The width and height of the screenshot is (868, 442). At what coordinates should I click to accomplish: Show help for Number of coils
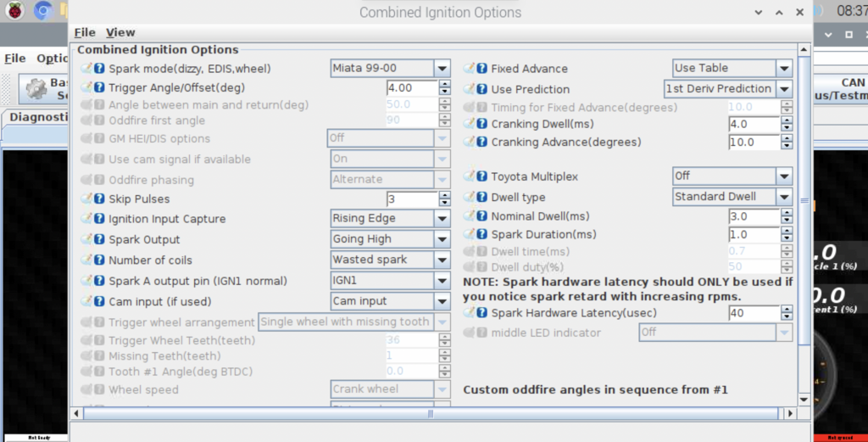point(99,260)
